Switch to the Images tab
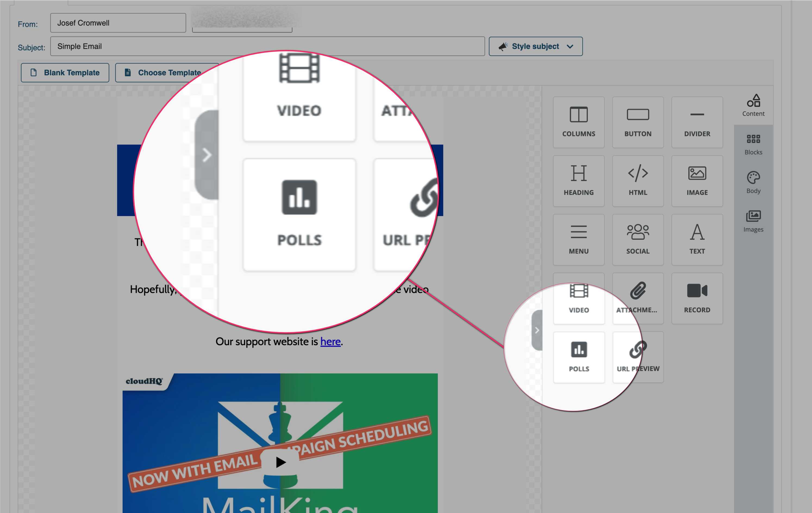Screen dimensions: 812x513 [753, 221]
